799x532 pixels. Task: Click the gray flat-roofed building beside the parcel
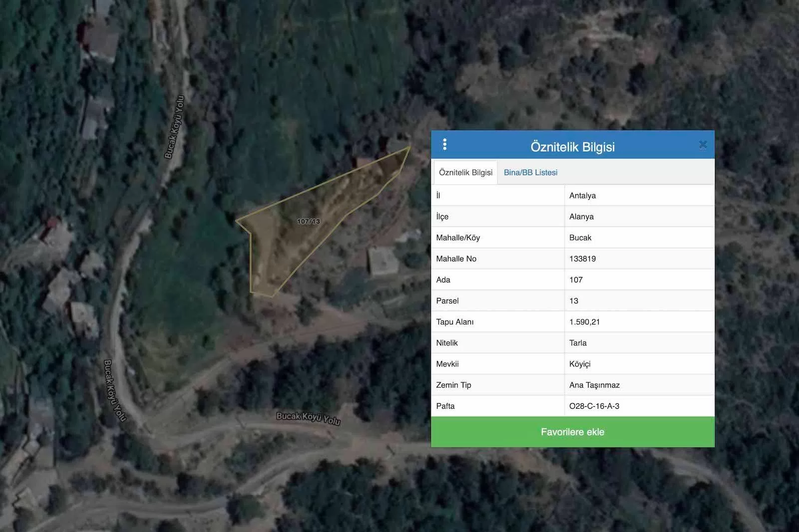click(383, 261)
